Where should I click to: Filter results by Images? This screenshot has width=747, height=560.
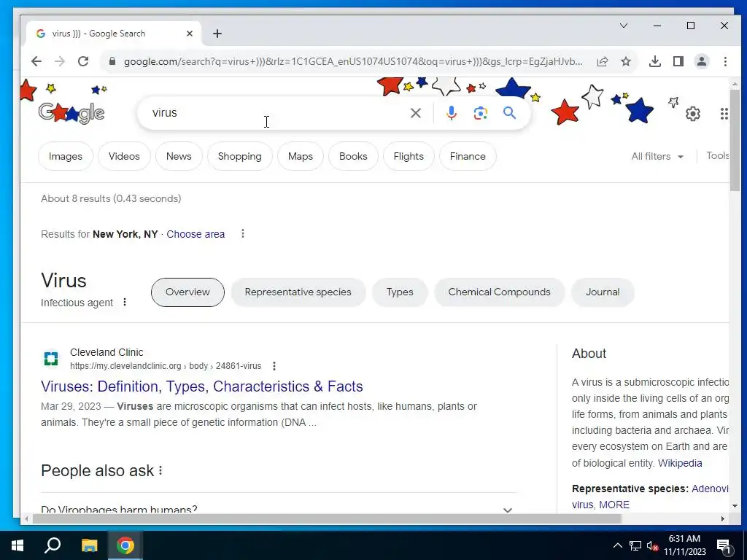[x=65, y=156]
